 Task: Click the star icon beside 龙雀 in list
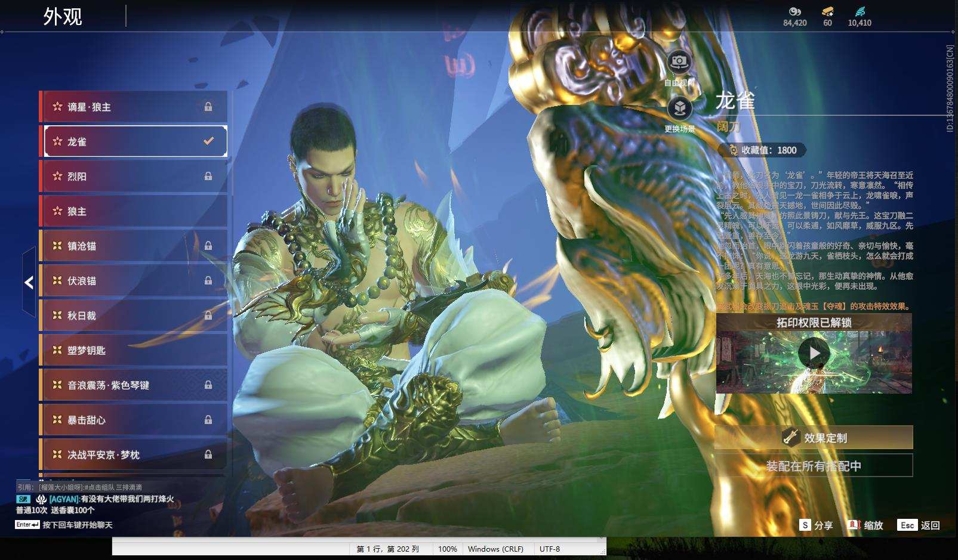tap(57, 141)
